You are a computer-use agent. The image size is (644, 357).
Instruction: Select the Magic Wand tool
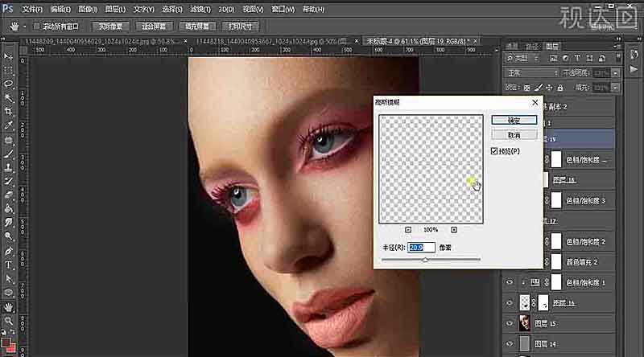click(8, 97)
